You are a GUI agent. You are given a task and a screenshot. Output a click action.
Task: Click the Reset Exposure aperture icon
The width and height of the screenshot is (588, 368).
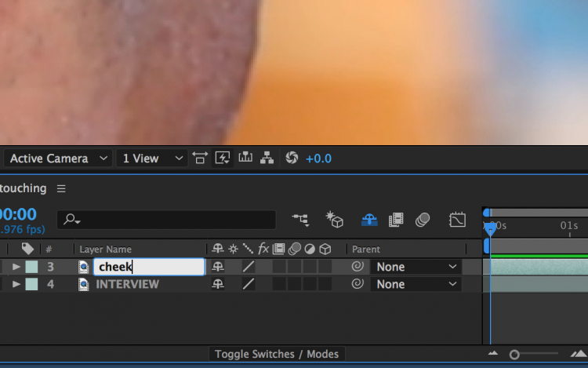[x=292, y=158]
